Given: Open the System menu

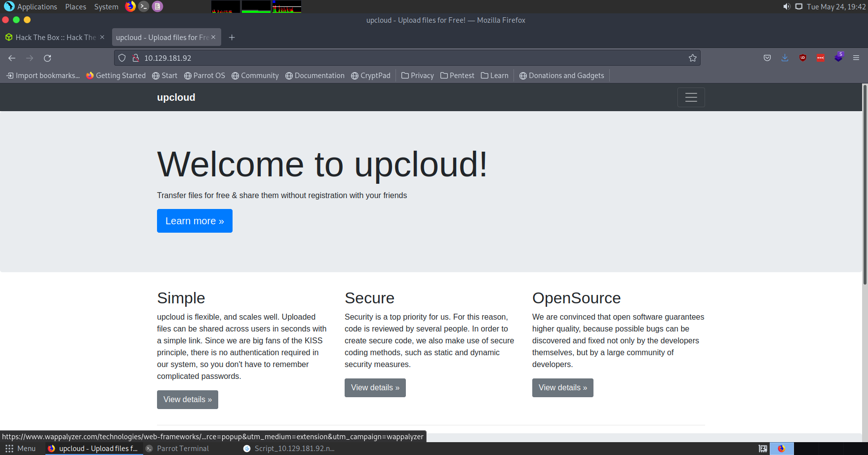Looking at the screenshot, I should click(x=106, y=7).
